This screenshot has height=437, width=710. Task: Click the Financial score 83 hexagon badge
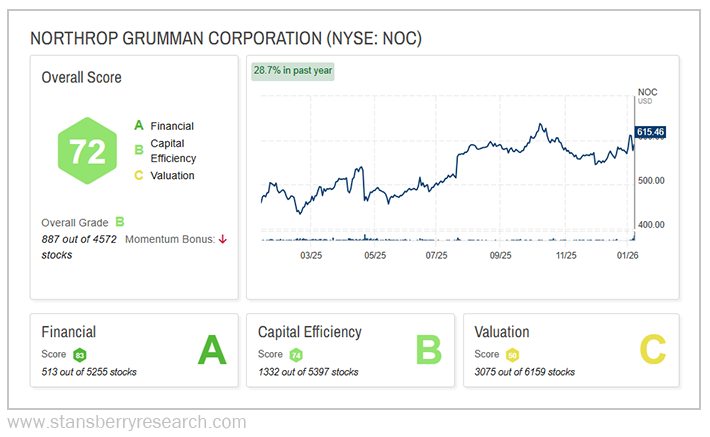[x=80, y=355]
